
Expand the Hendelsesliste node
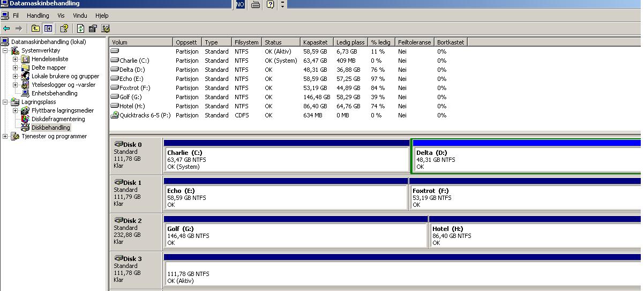tap(15, 59)
